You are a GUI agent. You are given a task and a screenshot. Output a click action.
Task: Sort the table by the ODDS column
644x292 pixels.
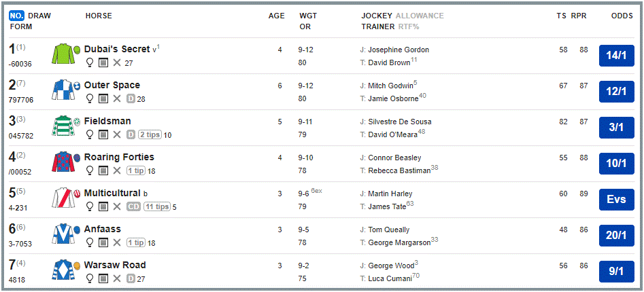click(x=622, y=16)
